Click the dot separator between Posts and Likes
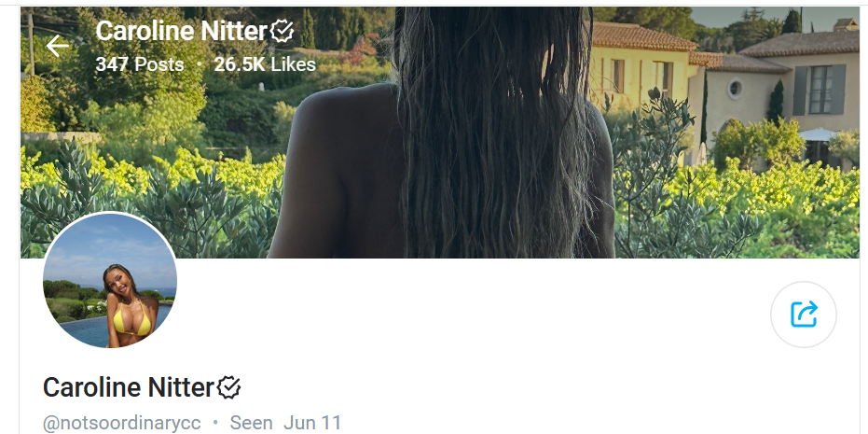The image size is (868, 434). click(x=200, y=64)
